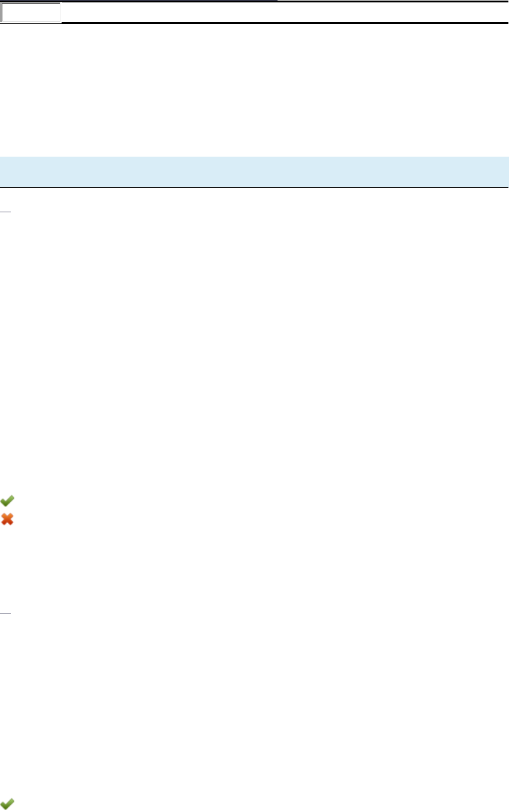Click the upper green checkmark icon
Image resolution: width=509 pixels, height=812 pixels.
(x=7, y=501)
